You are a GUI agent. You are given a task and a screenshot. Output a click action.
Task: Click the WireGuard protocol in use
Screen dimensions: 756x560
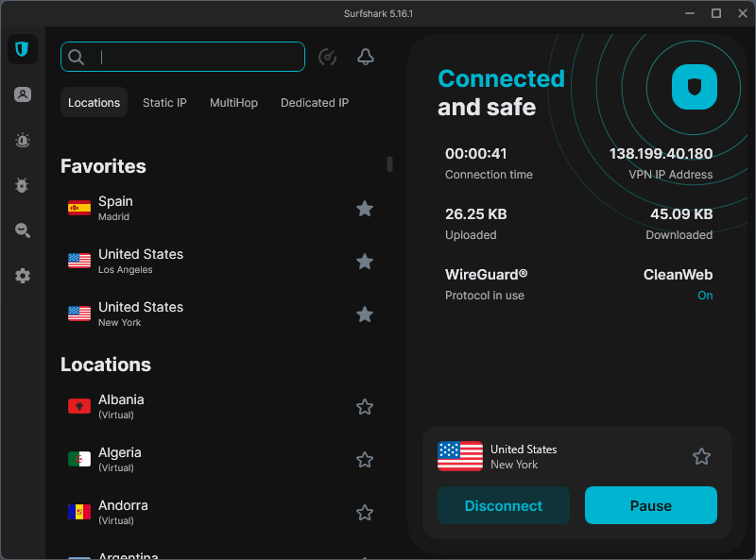point(486,275)
